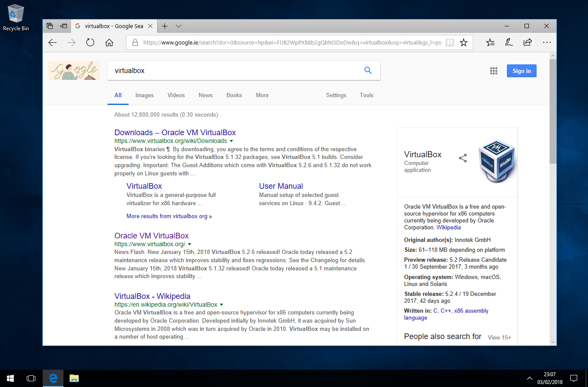Open File Explorer from taskbar
Screen dimensions: 588x387
tap(74, 378)
